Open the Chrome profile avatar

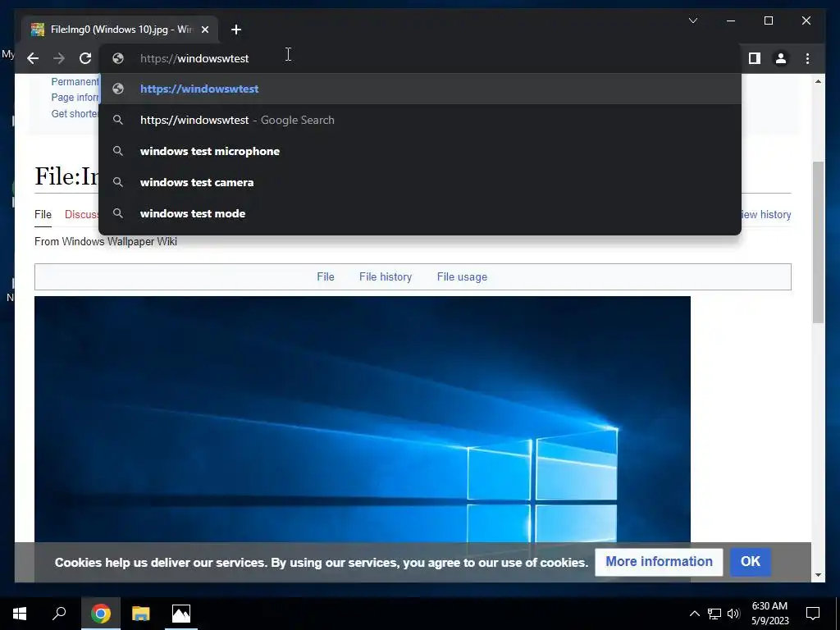781,58
